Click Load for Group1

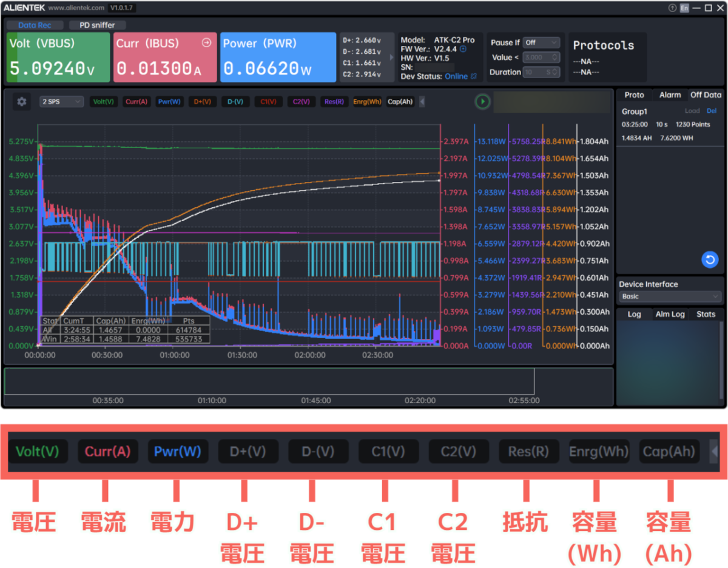692,112
